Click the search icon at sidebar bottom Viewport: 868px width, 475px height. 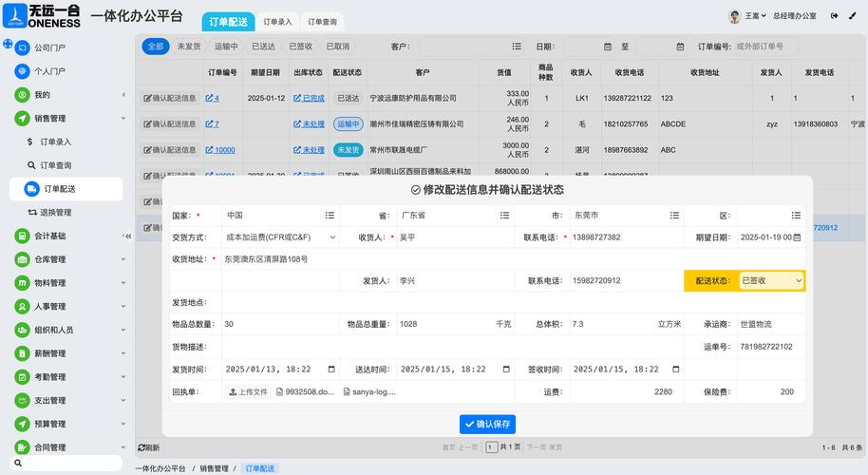[x=18, y=463]
